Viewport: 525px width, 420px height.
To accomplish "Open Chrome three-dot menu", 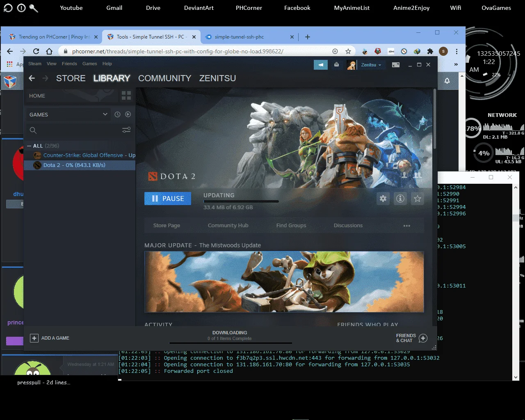I will [x=457, y=51].
